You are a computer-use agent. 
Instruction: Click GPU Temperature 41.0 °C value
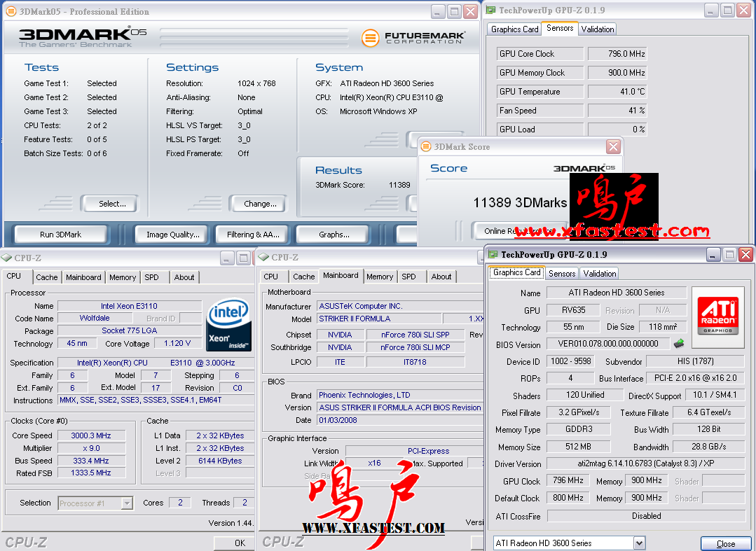coord(618,92)
